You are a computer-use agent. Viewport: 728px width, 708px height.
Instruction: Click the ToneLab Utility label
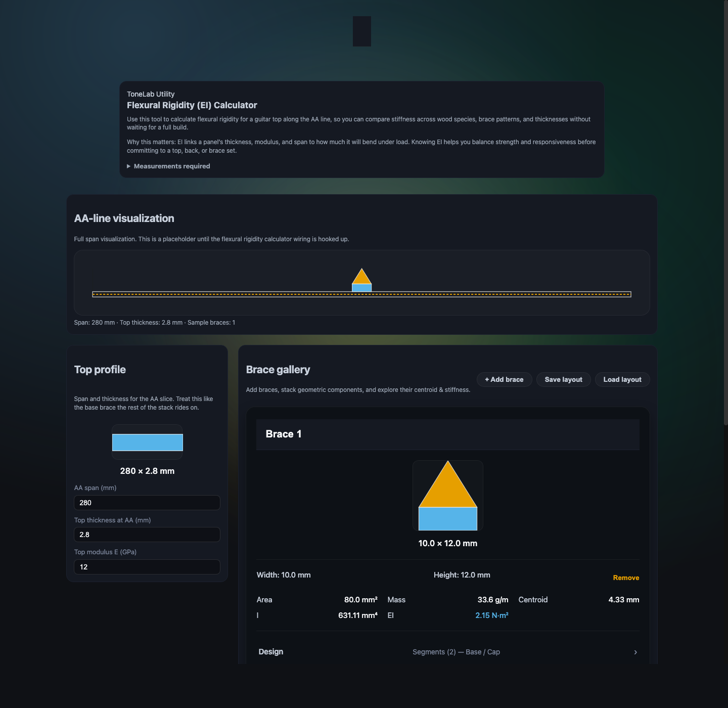tap(151, 94)
